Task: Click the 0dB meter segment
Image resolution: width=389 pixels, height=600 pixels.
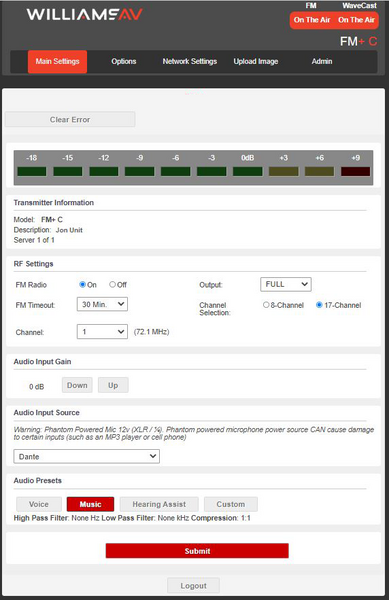Action: pyautogui.click(x=247, y=171)
